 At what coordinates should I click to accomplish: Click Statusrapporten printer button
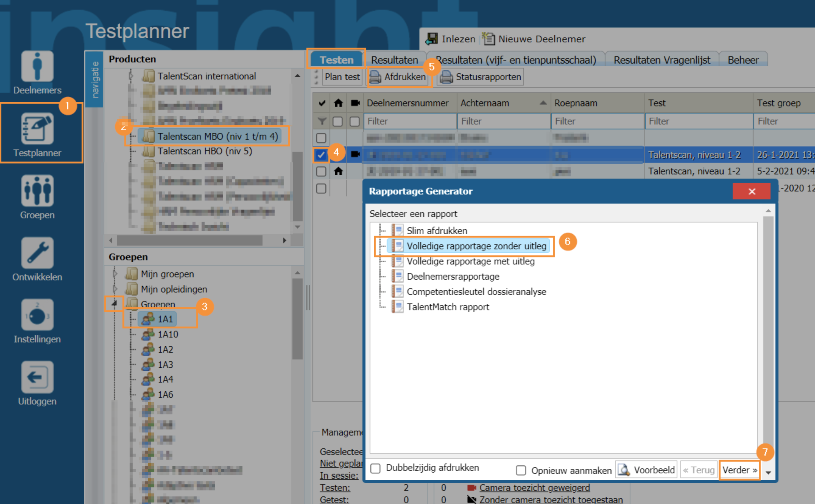[x=480, y=77]
